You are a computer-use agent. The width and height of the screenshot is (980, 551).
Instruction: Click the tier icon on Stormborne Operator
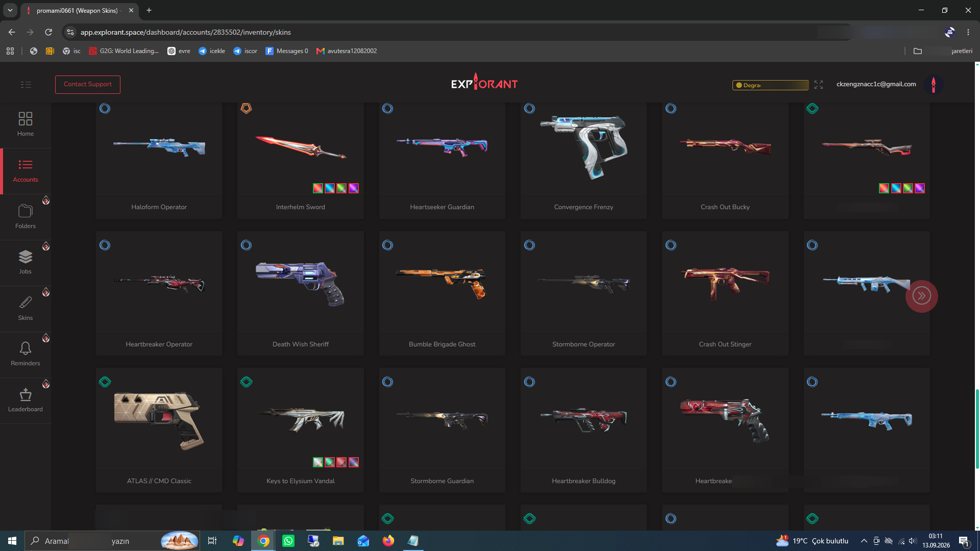(529, 245)
